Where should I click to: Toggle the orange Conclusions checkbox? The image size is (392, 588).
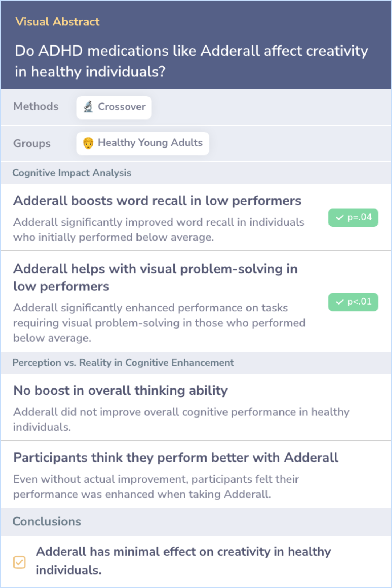tap(19, 562)
